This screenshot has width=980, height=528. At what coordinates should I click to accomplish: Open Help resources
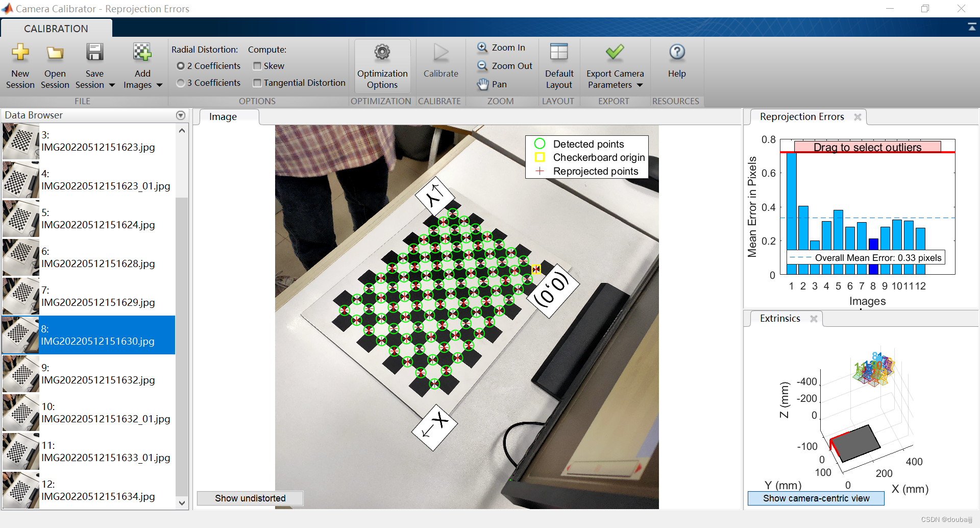677,60
